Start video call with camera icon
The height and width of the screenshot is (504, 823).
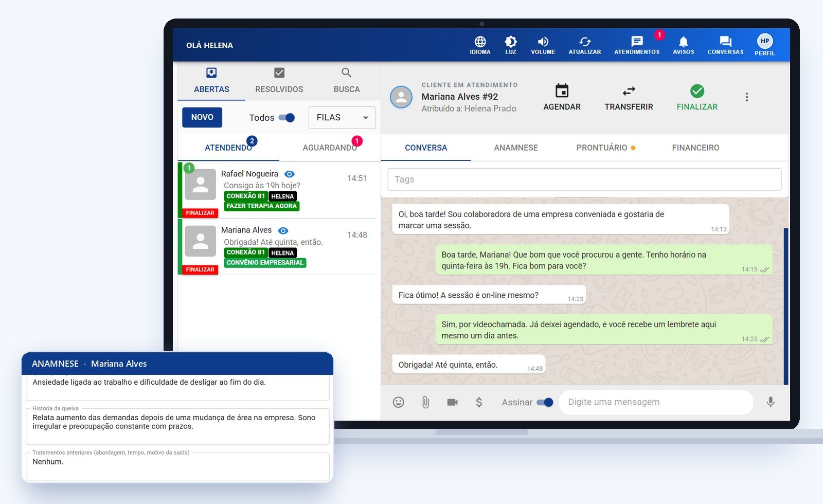coord(453,402)
